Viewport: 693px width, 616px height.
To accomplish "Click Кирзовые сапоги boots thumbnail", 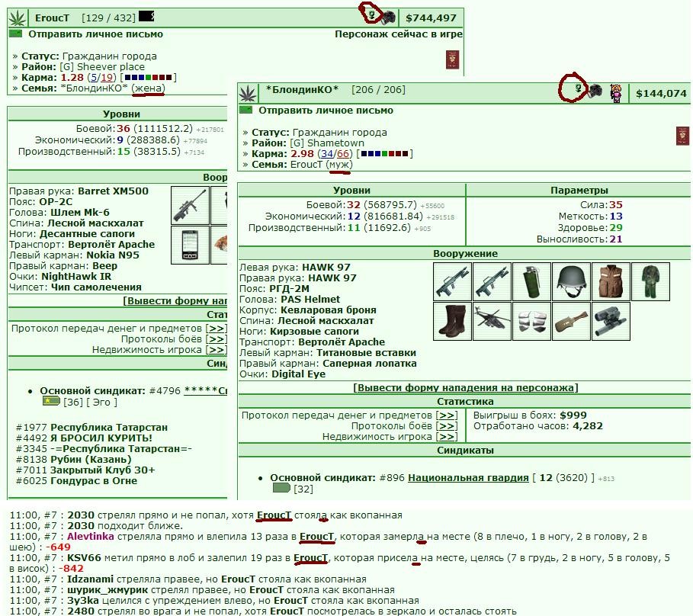I will (x=452, y=321).
